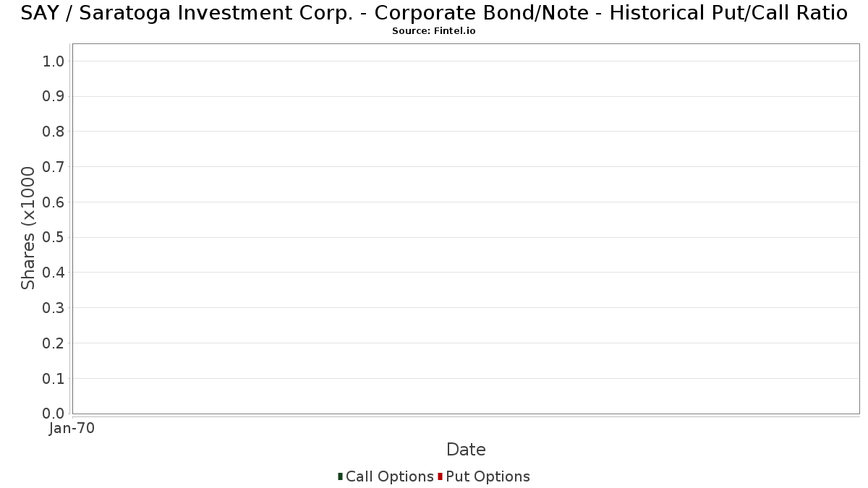Click the 0.4 y-axis tick label
The image size is (868, 488).
coord(54,273)
